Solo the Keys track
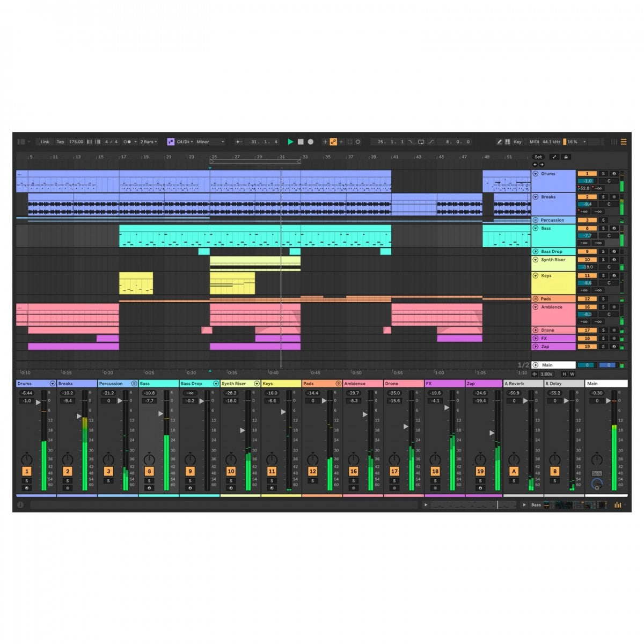This screenshot has width=644, height=644. [603, 275]
